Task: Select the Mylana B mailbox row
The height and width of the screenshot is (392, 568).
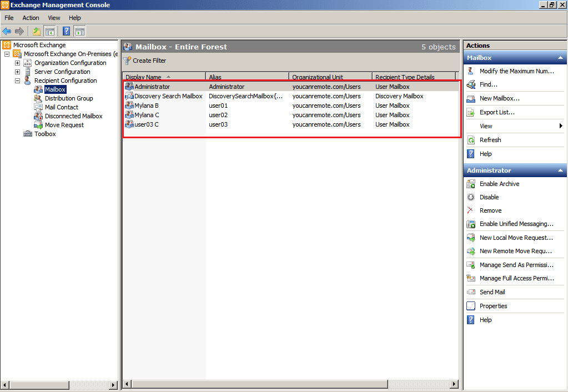Action: [x=147, y=105]
